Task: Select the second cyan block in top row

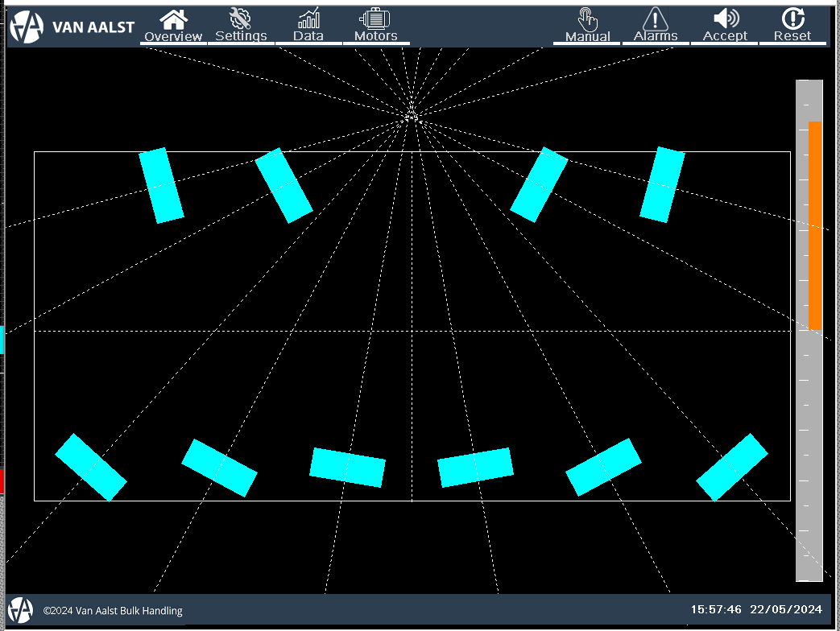Action: [283, 185]
